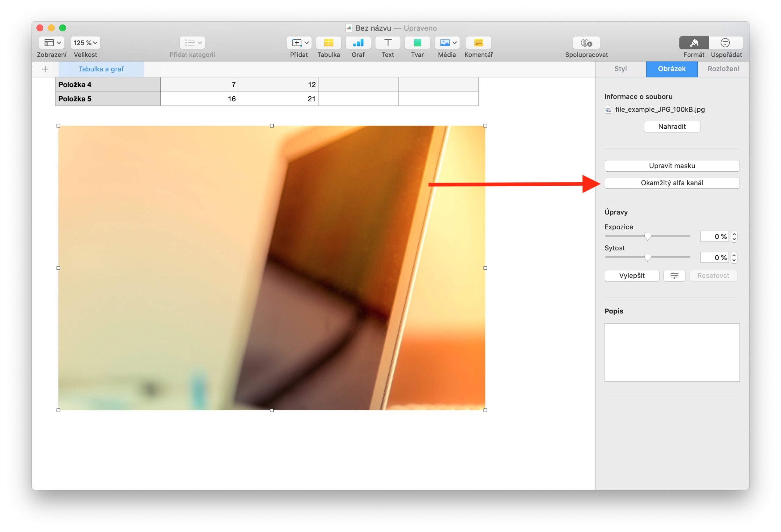The height and width of the screenshot is (532, 781).
Task: Insert a chart with Graf icon
Action: tap(358, 43)
